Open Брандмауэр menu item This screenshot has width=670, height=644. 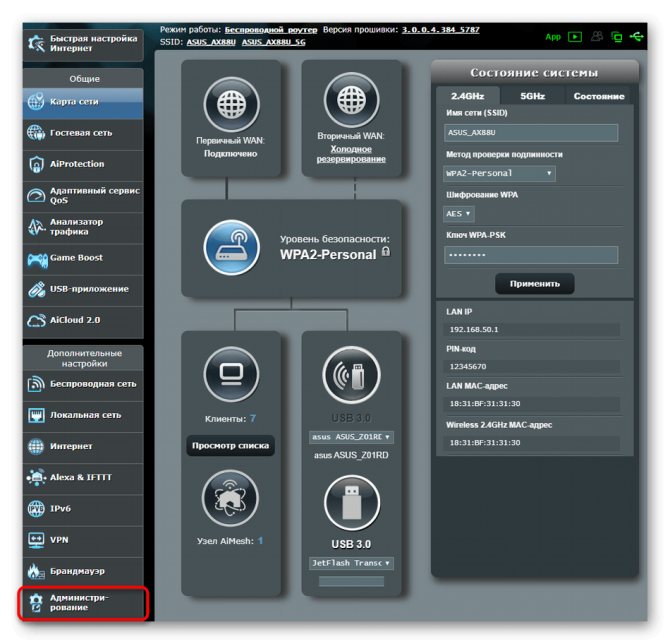(83, 571)
